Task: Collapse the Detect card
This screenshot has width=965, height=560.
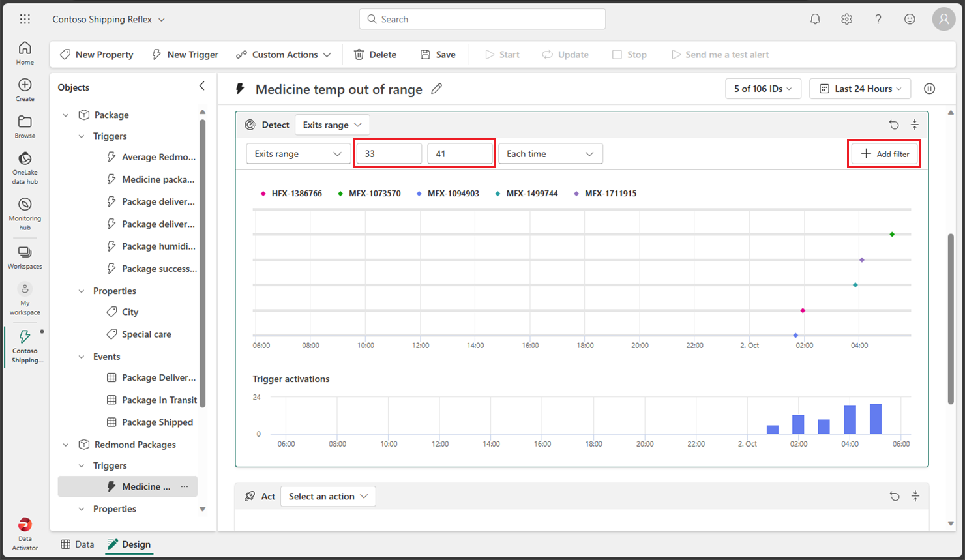Action: pyautogui.click(x=915, y=125)
